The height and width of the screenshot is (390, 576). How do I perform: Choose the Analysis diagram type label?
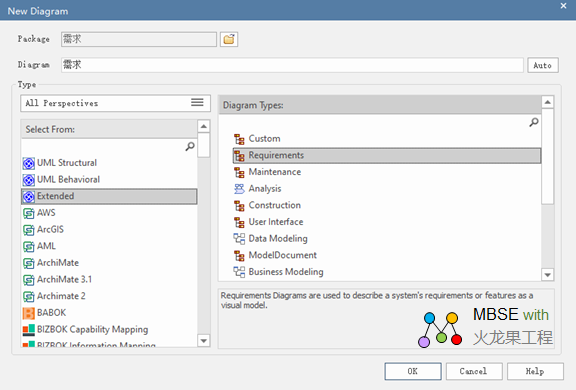point(265,189)
